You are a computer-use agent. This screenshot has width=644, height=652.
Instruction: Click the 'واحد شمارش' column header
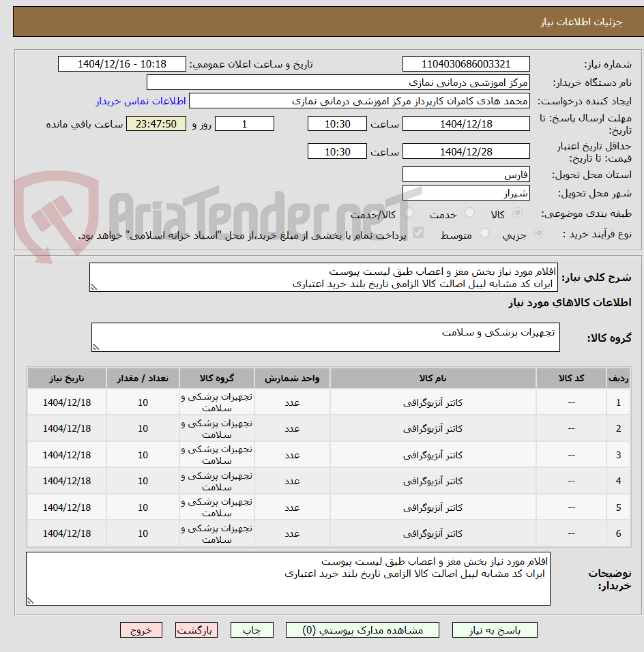pyautogui.click(x=292, y=378)
